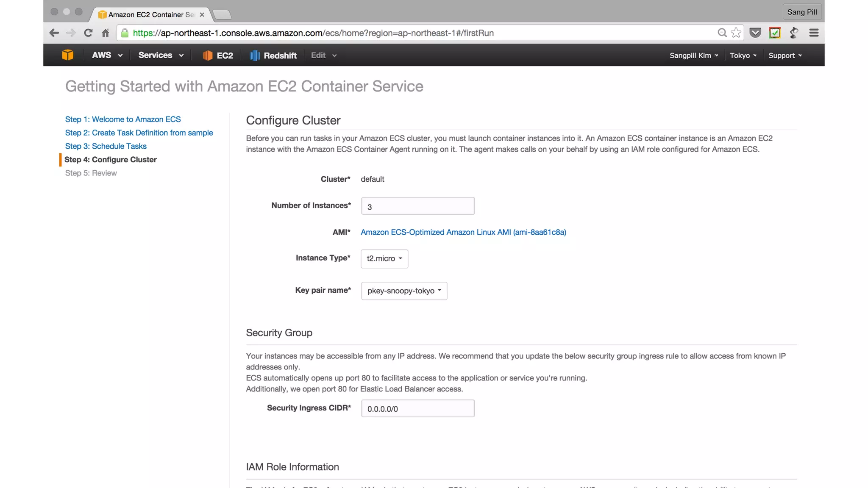868x488 pixels.
Task: Click the AWS cube logo icon
Action: (x=67, y=55)
